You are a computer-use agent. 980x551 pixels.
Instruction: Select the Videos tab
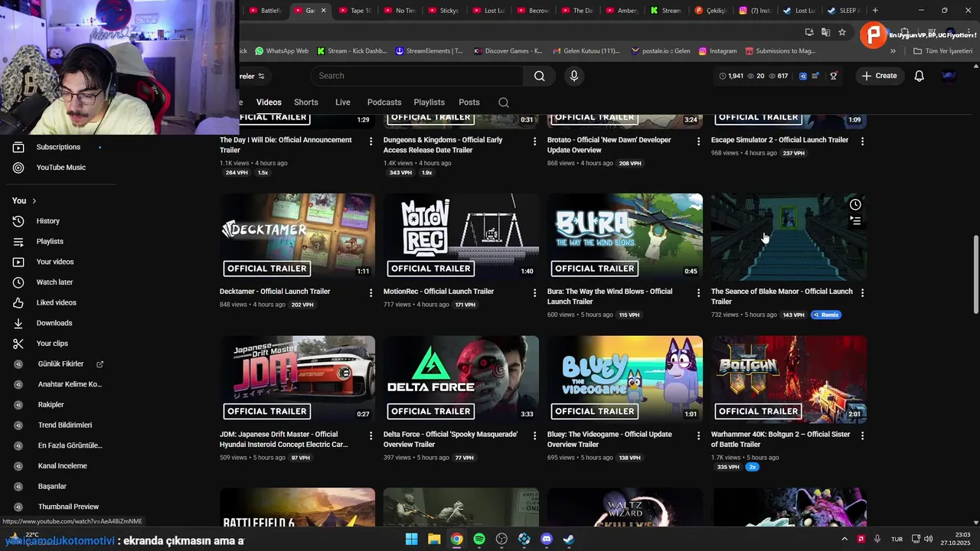click(269, 103)
